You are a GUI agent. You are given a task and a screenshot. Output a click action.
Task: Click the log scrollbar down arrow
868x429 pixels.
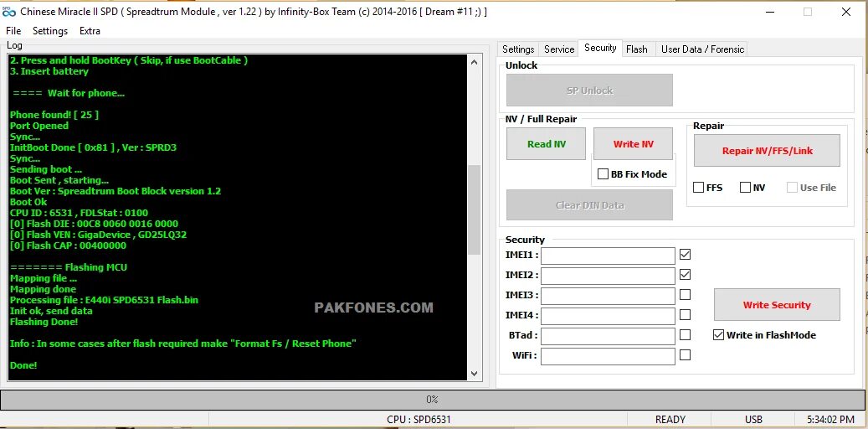(x=475, y=374)
